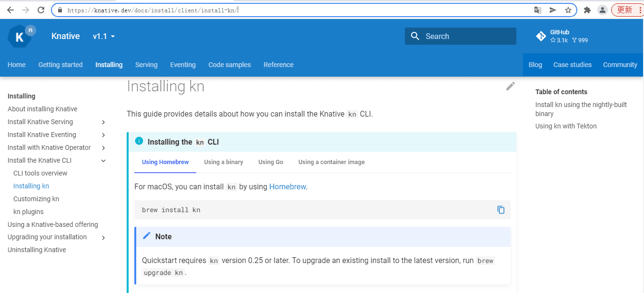
Task: Click the Knative logo
Action: (x=21, y=36)
